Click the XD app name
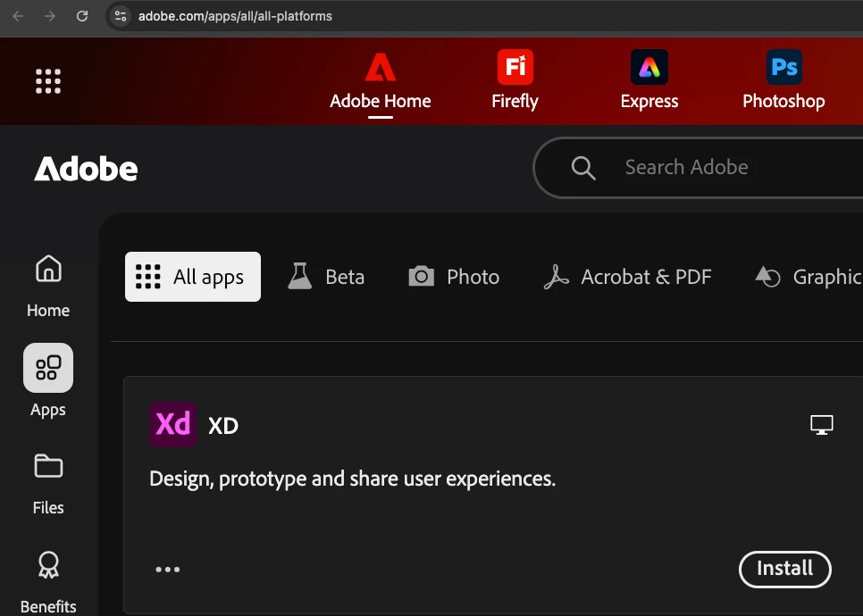This screenshot has height=616, width=863. point(223,426)
